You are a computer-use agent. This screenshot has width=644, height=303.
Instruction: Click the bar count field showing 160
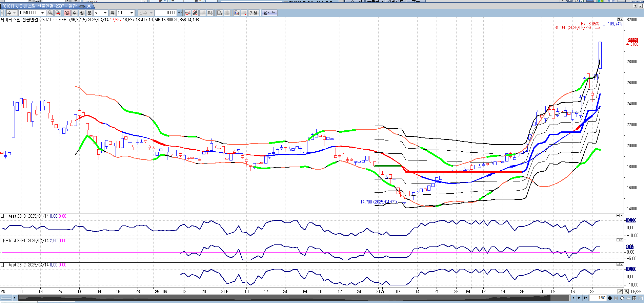coord(599,298)
